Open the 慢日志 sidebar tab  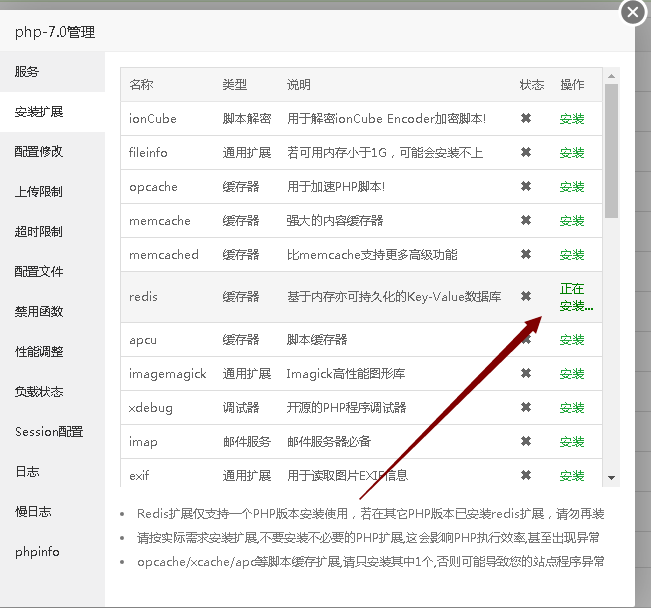coord(52,511)
